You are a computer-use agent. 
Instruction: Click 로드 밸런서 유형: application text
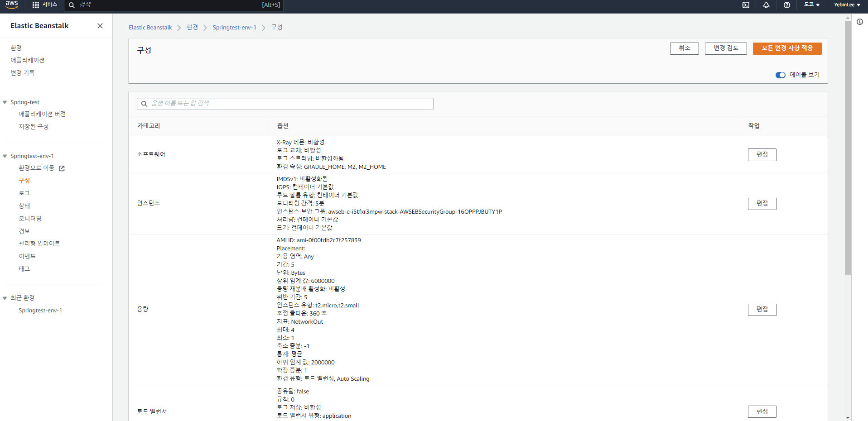[x=314, y=416]
